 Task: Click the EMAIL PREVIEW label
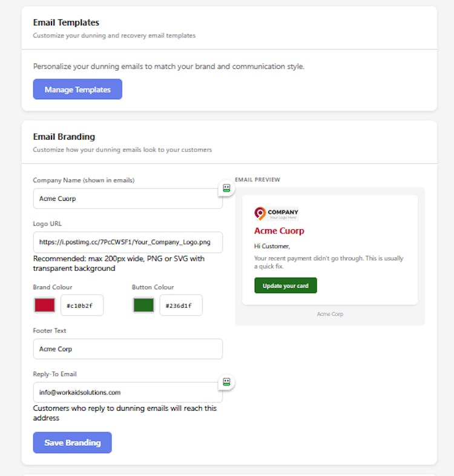[257, 180]
